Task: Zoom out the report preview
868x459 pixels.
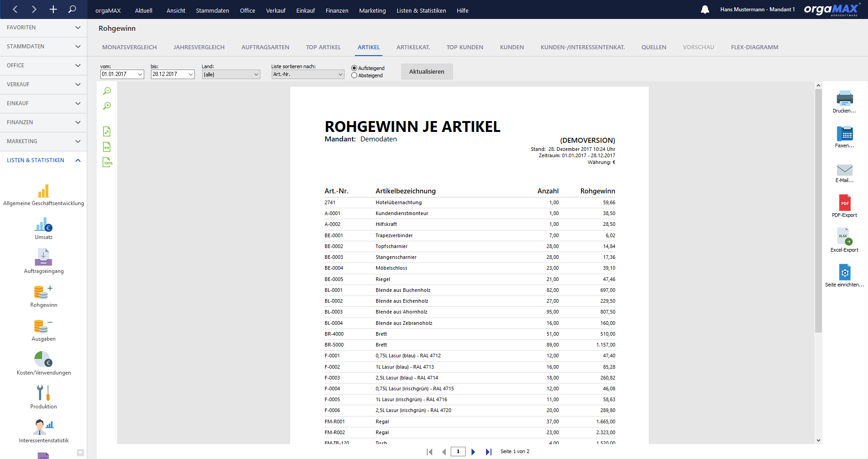Action: tap(107, 91)
